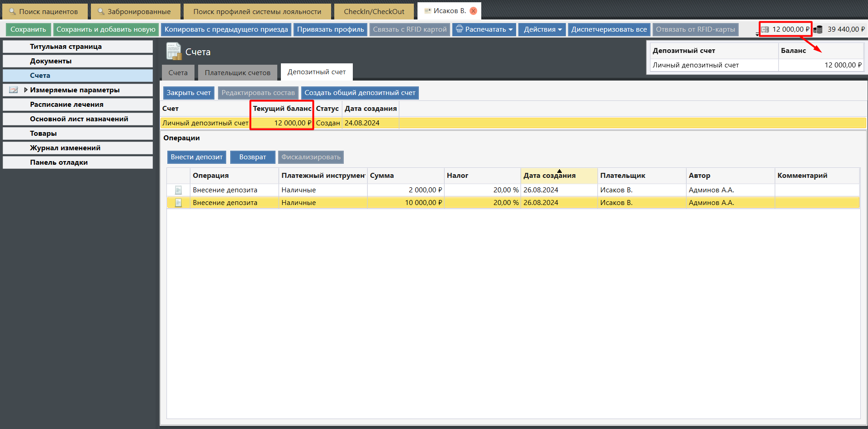Image resolution: width=868 pixels, height=429 pixels.
Task: Open toolbar overflow arrow near balance
Action: pyautogui.click(x=757, y=34)
